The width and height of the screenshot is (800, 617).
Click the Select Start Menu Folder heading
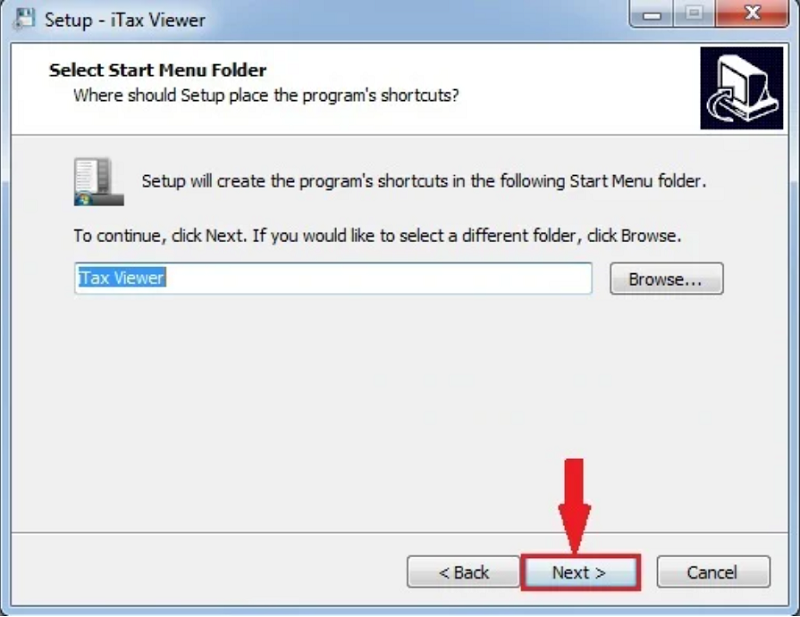coord(158,70)
